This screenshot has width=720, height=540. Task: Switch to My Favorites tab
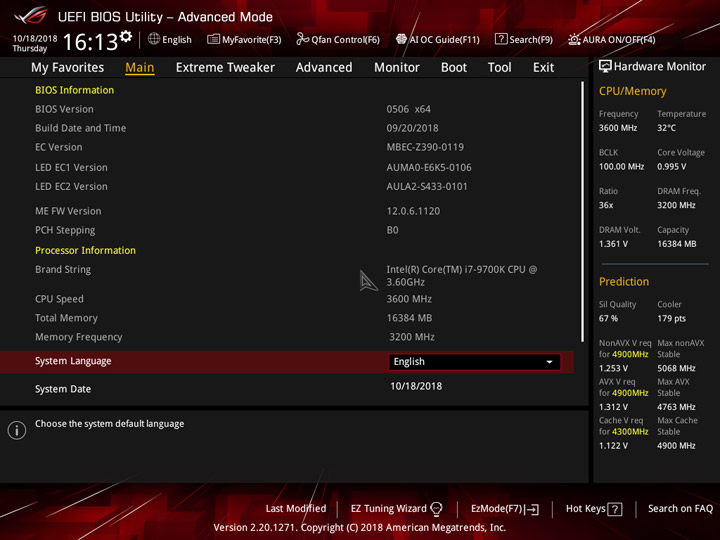tap(68, 68)
